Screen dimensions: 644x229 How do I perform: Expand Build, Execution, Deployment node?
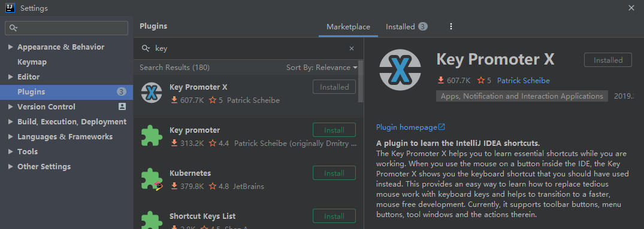11,121
